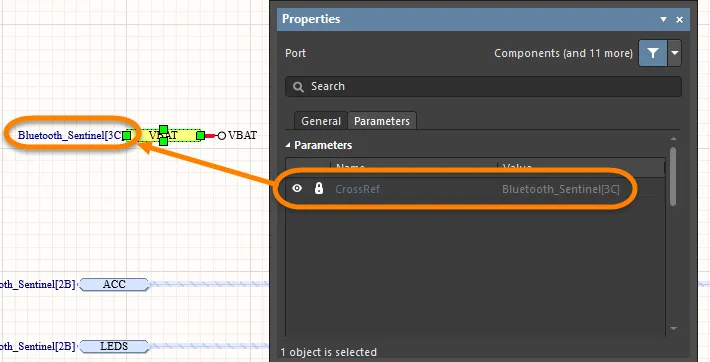The height and width of the screenshot is (362, 710).
Task: Select the ACC port on the schematic
Action: (x=114, y=285)
